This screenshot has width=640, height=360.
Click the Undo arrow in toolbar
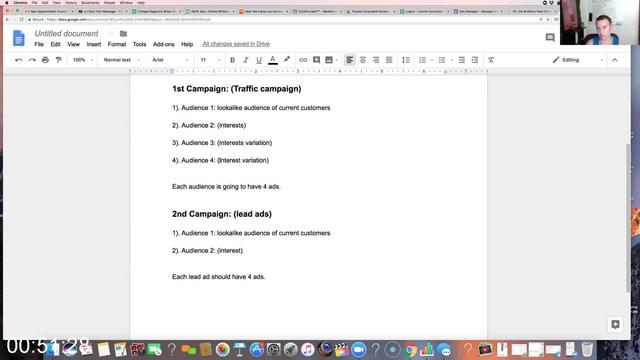click(x=18, y=60)
